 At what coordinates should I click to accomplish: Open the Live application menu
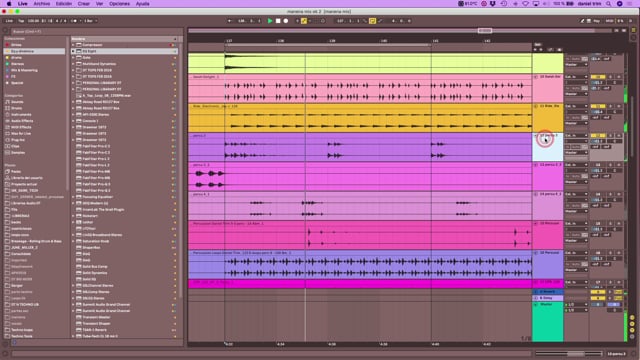pos(22,4)
